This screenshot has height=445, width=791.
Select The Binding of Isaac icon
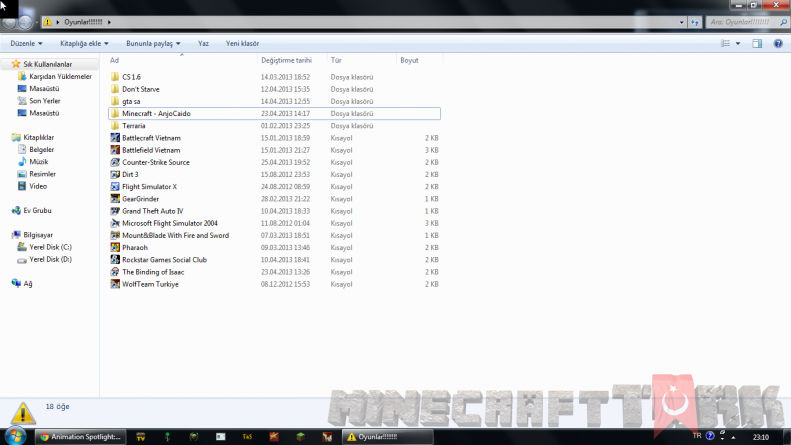115,272
